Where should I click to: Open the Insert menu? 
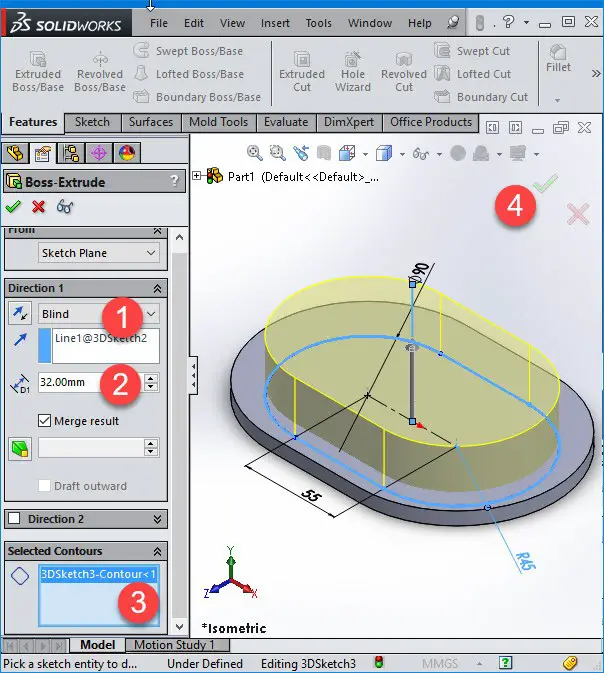click(x=275, y=23)
